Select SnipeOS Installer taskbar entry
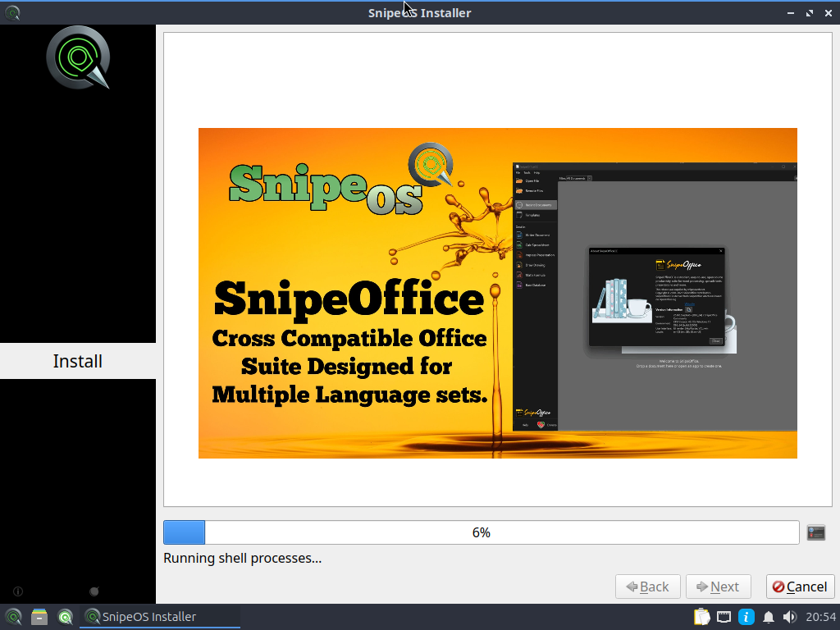 click(x=160, y=617)
